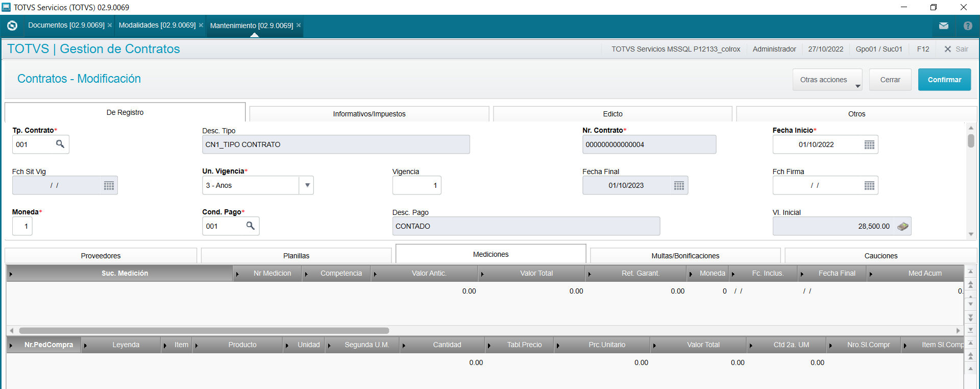
Task: Switch to the Otros tab
Action: (856, 114)
